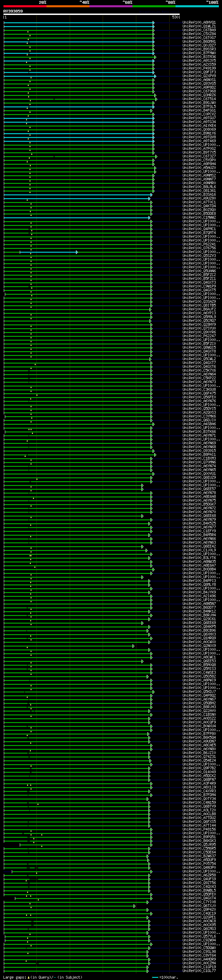Click hit UniRef100_B9PQ51
Screen dimensions: 222x980
(x=199, y=837)
